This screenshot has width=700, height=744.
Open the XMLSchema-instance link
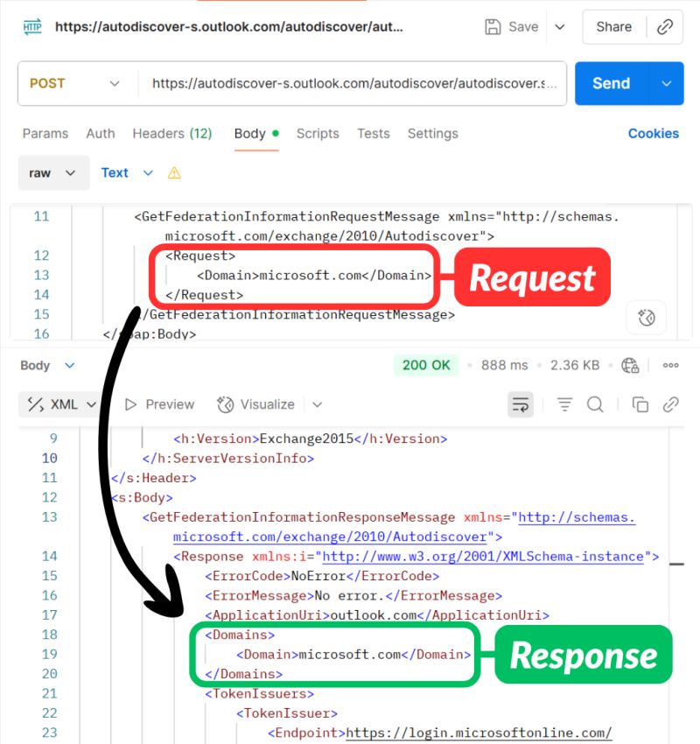tap(483, 557)
